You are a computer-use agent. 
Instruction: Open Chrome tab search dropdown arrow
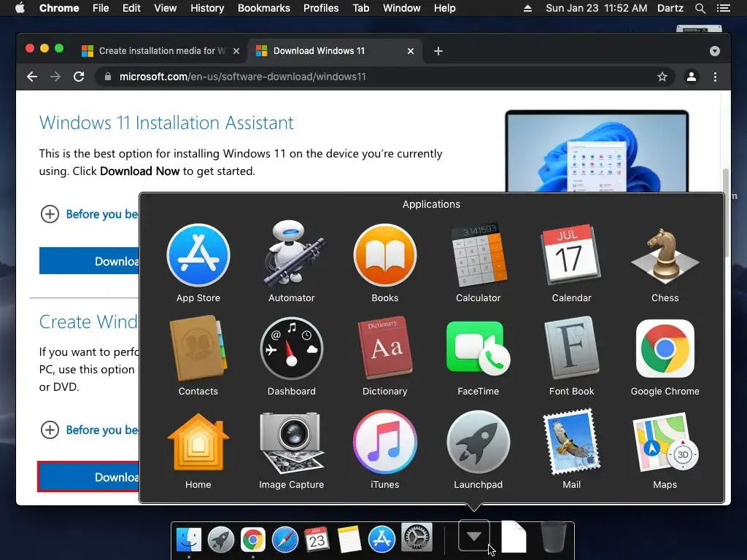pos(715,51)
